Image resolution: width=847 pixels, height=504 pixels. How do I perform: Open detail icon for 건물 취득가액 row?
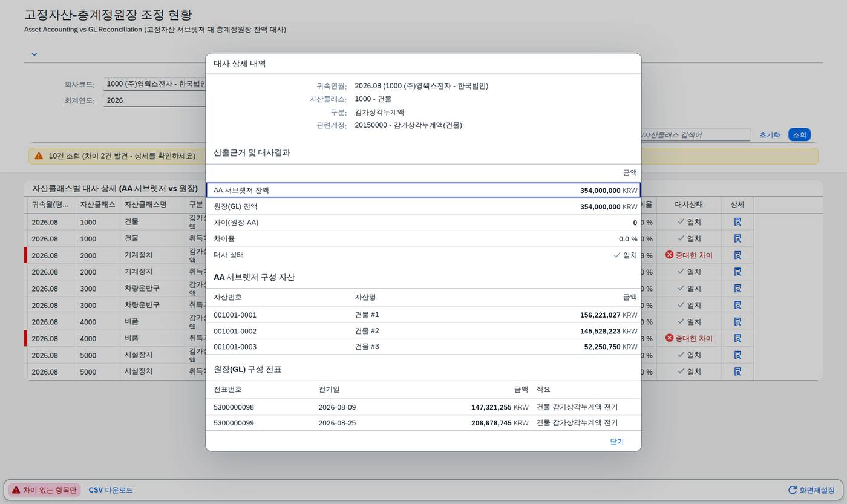click(737, 238)
